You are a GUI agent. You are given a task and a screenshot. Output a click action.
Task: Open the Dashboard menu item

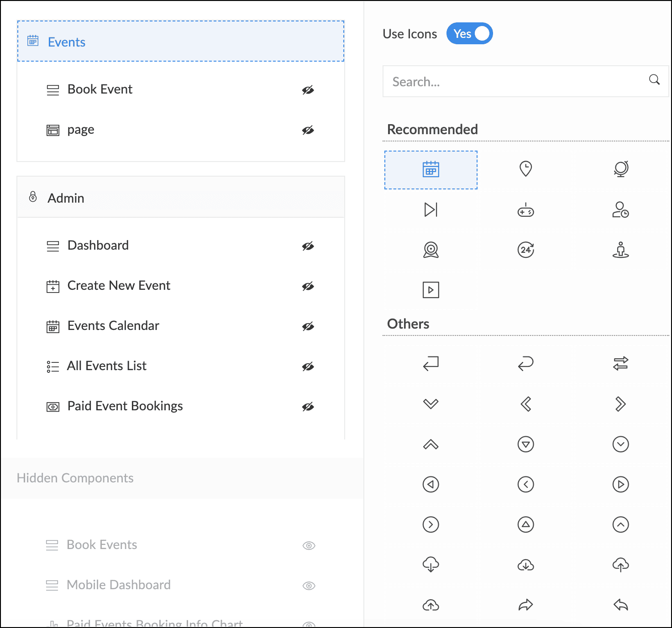[98, 246]
